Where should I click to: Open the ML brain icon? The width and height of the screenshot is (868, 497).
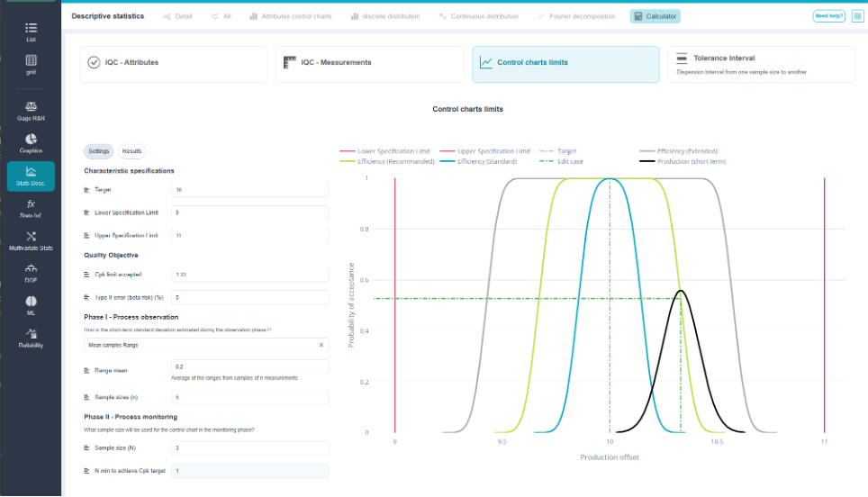tap(31, 305)
